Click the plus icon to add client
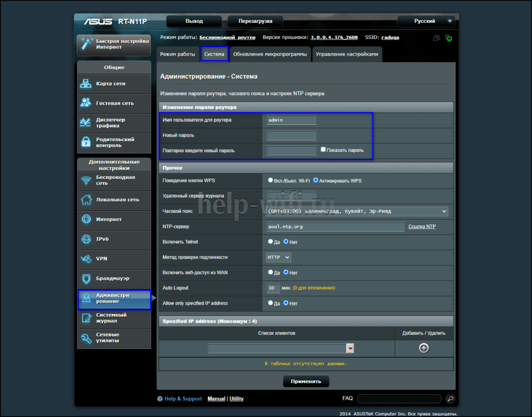Viewport: 532px width, 417px height. [x=424, y=348]
